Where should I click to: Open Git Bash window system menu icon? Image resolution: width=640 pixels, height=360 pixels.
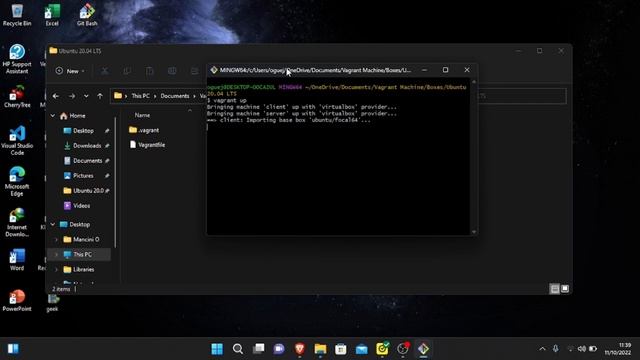point(214,70)
